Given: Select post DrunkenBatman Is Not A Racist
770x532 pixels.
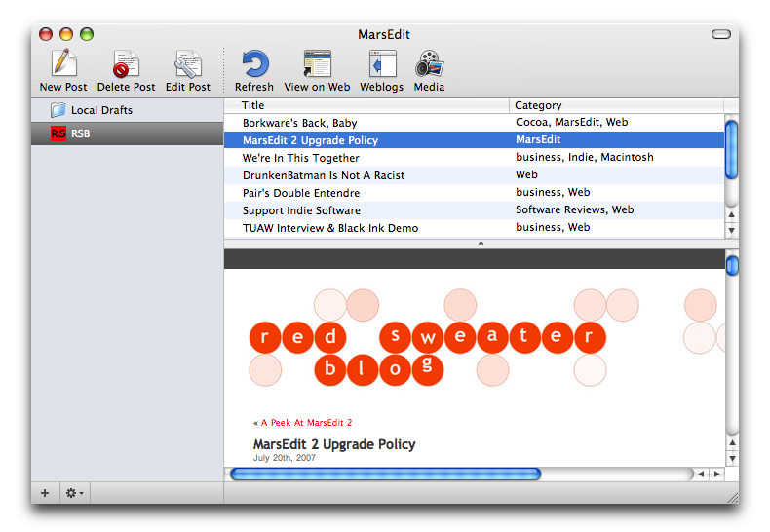Looking at the screenshot, I should [x=324, y=175].
